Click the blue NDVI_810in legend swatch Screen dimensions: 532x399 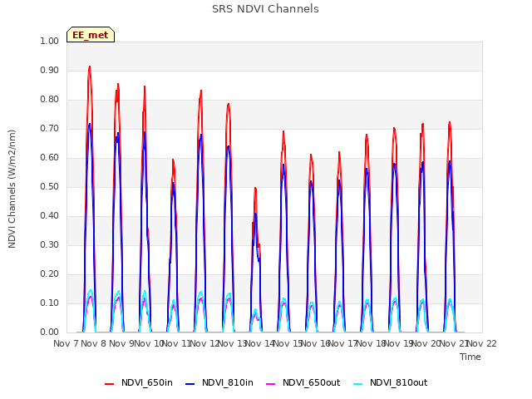pos(190,384)
